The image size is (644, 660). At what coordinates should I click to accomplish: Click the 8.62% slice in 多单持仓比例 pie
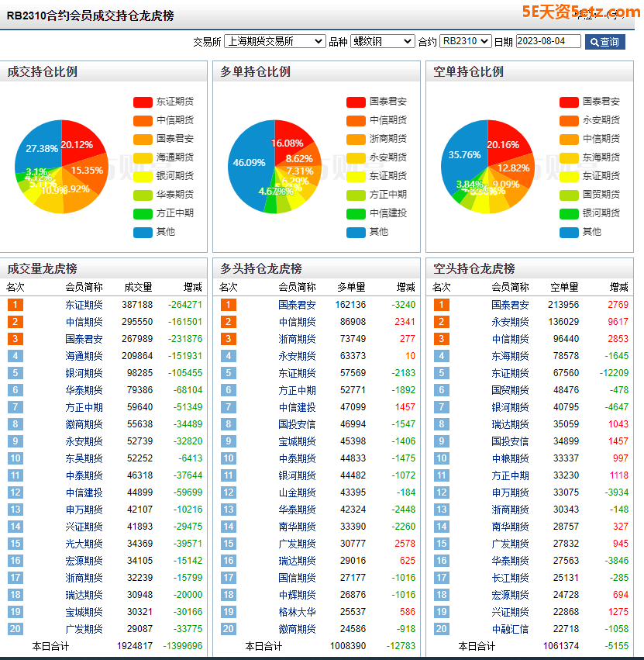tap(301, 159)
